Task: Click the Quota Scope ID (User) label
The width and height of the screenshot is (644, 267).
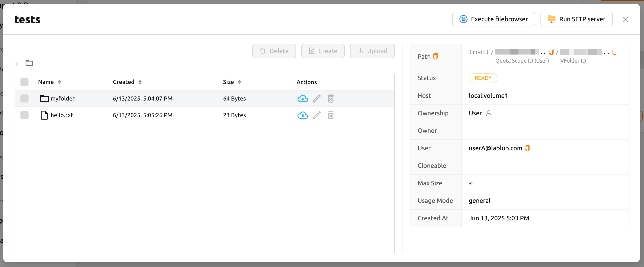Action: coord(522,61)
